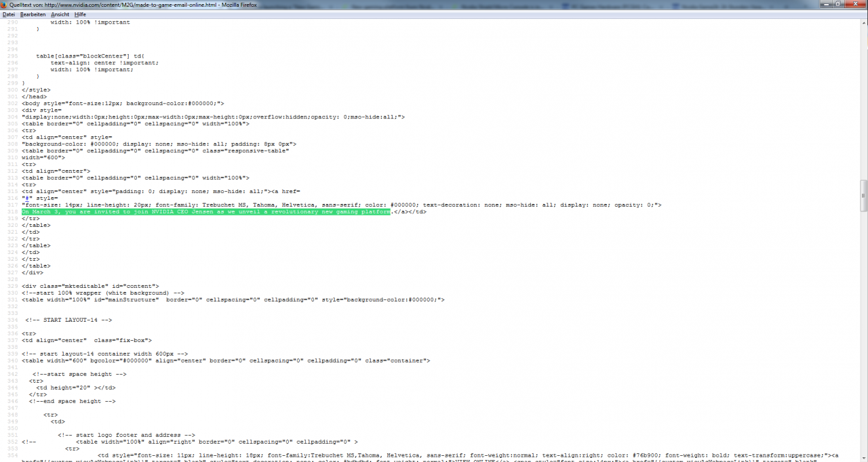The image size is (868, 462).
Task: Click the closing </style> tag line
Action: click(x=36, y=89)
